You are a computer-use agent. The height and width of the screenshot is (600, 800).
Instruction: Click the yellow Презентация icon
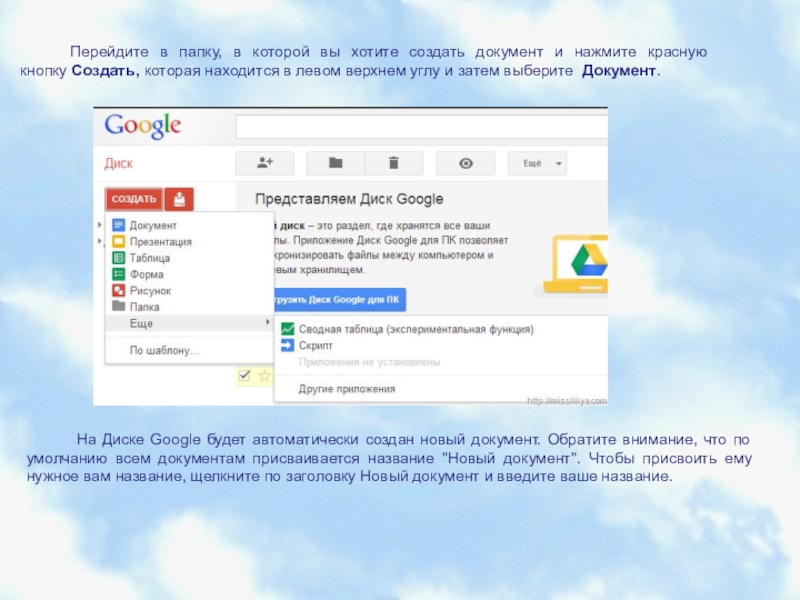[118, 241]
